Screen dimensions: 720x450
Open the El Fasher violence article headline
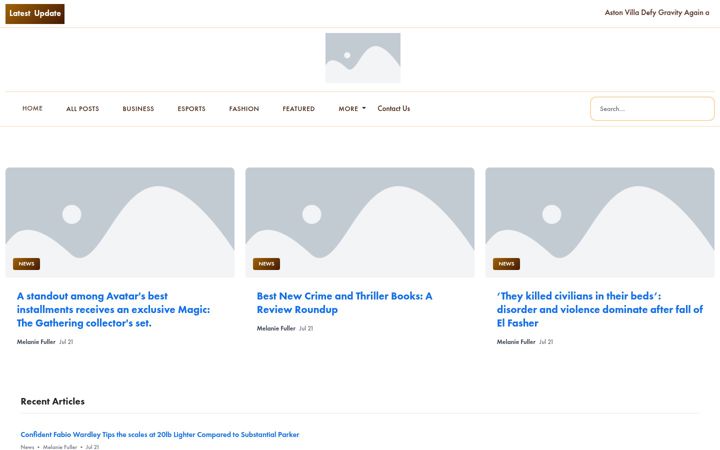(x=600, y=309)
